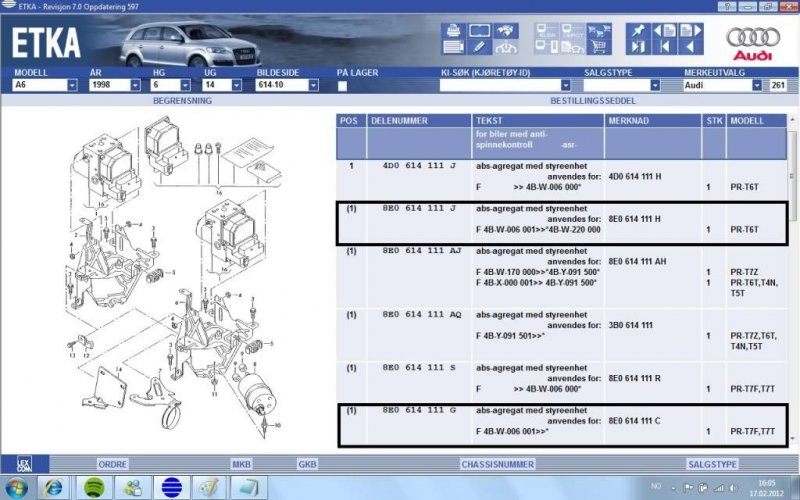Screen dimensions: 800x500
Task: Click the shopping cart icon
Action: pos(599,46)
